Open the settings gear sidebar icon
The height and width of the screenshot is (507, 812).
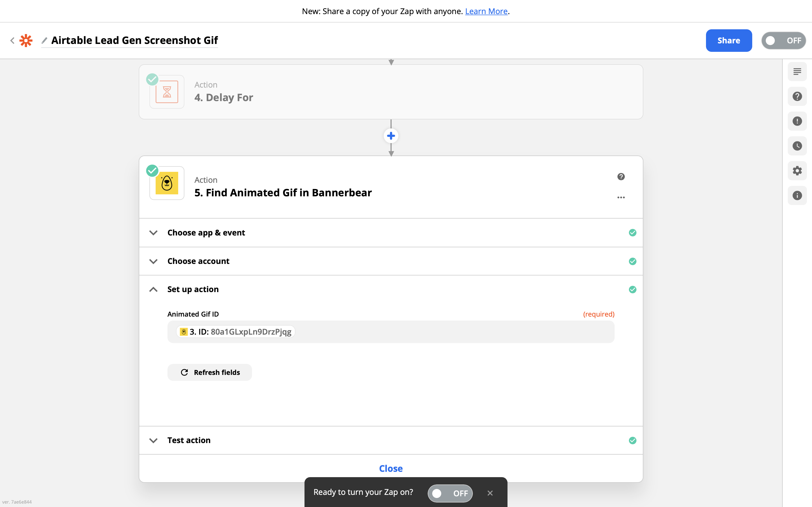(797, 171)
